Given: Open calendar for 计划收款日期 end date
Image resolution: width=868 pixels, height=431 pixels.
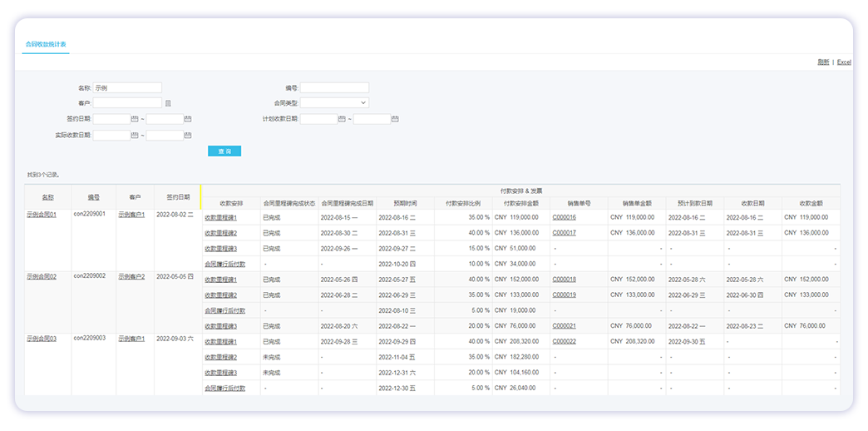Looking at the screenshot, I should point(395,119).
